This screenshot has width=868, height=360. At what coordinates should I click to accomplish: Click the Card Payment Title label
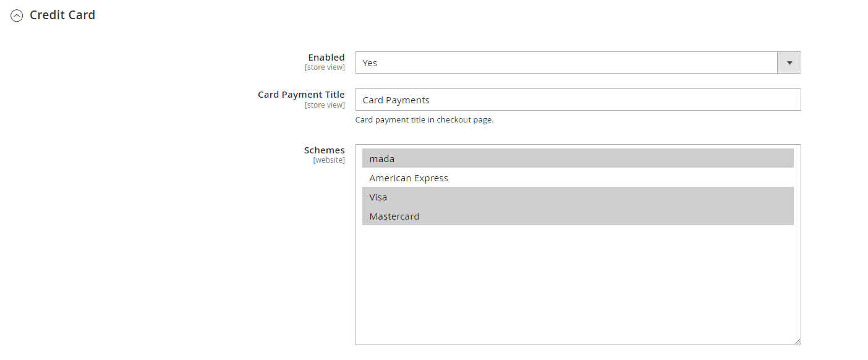(x=301, y=95)
